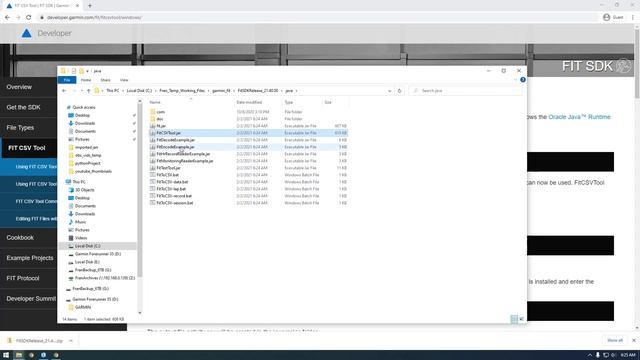The width and height of the screenshot is (640, 360).
Task: Go back in Chrome browser
Action: tap(7, 17)
